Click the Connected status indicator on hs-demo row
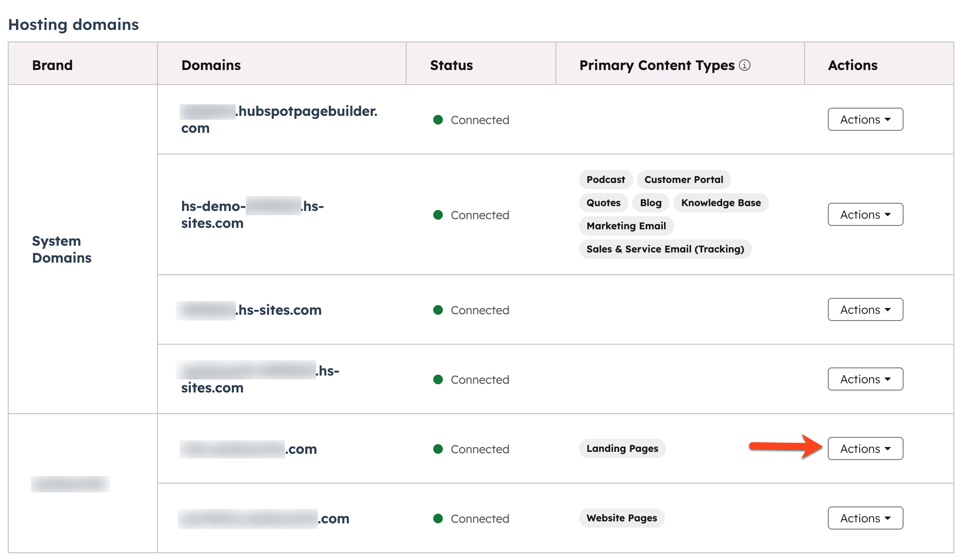The image size is (963, 560). (x=439, y=215)
